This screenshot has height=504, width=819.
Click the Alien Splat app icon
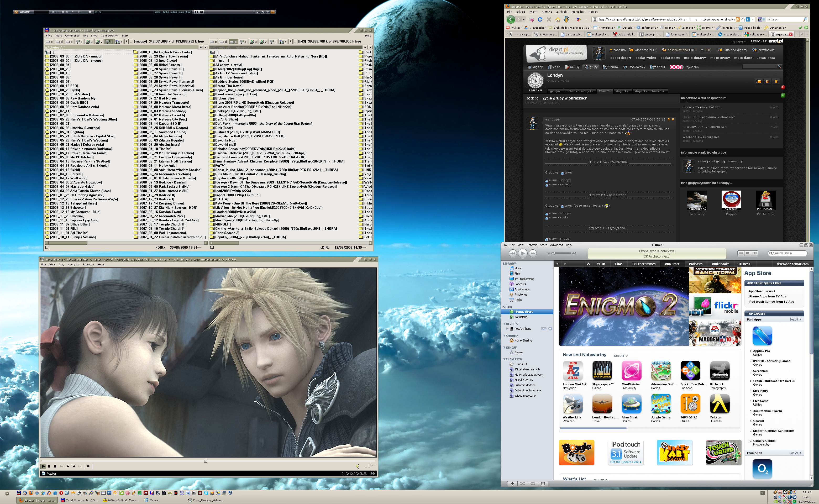(631, 404)
